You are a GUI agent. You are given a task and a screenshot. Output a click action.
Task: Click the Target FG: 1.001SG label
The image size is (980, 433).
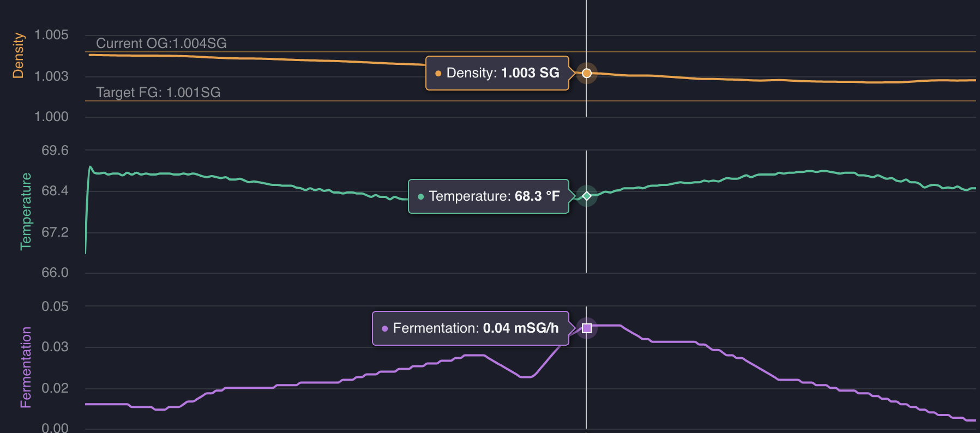coord(158,92)
